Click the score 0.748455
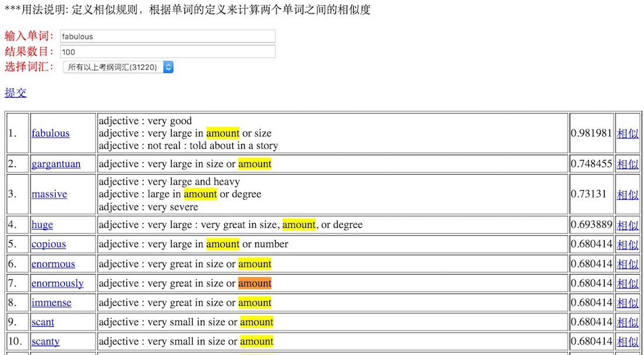Image resolution: width=644 pixels, height=355 pixels. point(591,164)
